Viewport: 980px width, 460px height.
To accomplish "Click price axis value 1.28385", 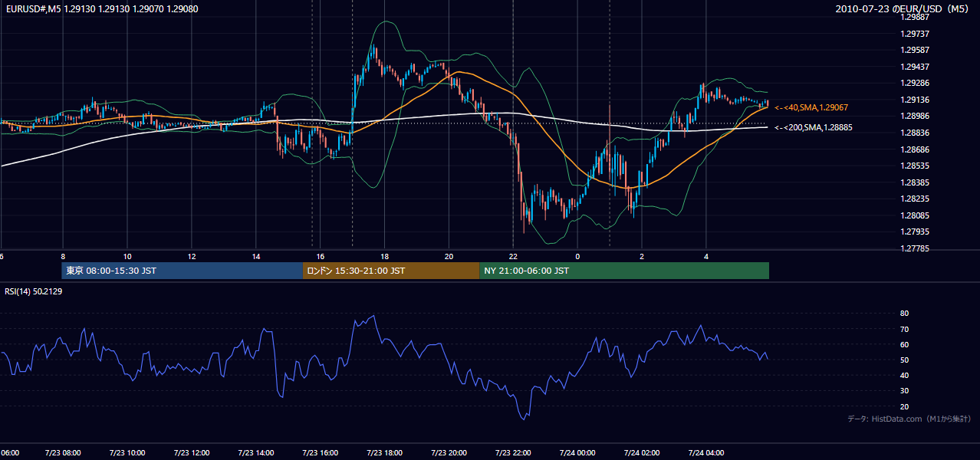I will click(914, 182).
